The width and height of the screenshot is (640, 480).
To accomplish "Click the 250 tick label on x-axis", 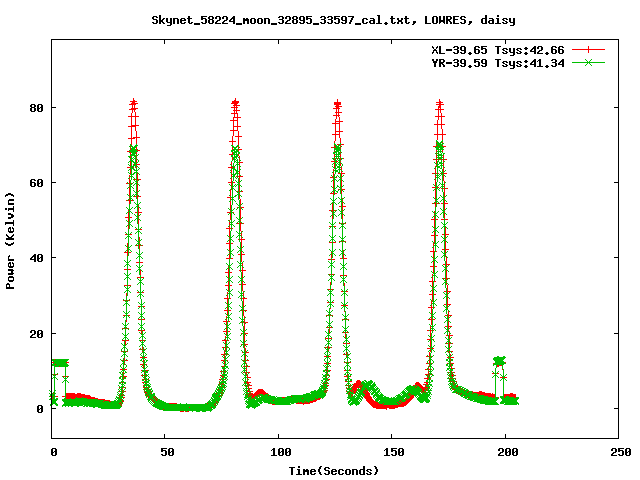I will (620, 452).
